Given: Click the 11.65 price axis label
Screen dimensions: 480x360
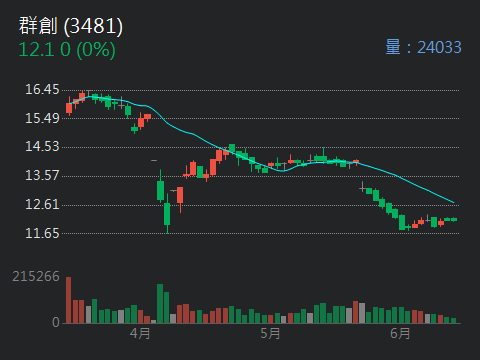Looking at the screenshot, I should click(42, 233).
